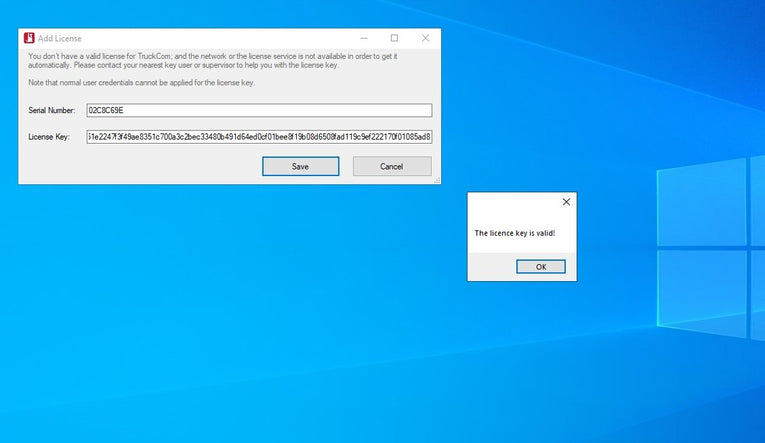Click the "Serial Number:" label
765x443 pixels.
pos(52,110)
